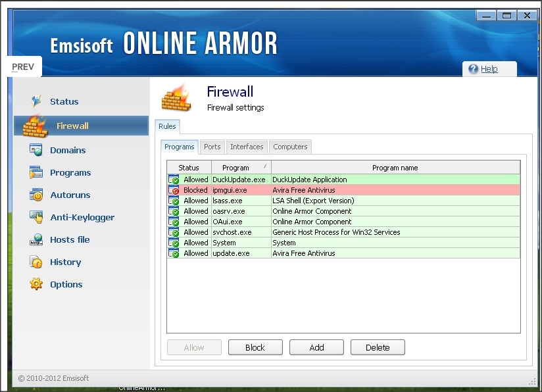
Task: Click the Block button
Action: [x=255, y=347]
